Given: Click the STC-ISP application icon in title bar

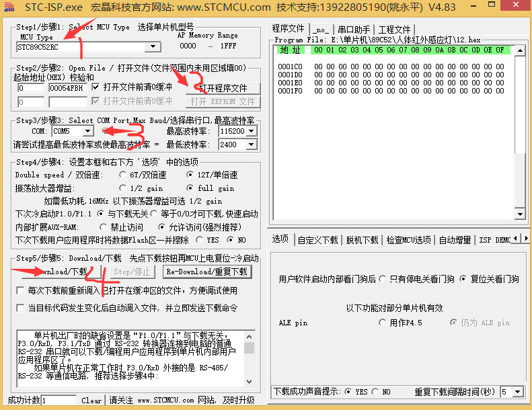Looking at the screenshot, I should 9,7.
